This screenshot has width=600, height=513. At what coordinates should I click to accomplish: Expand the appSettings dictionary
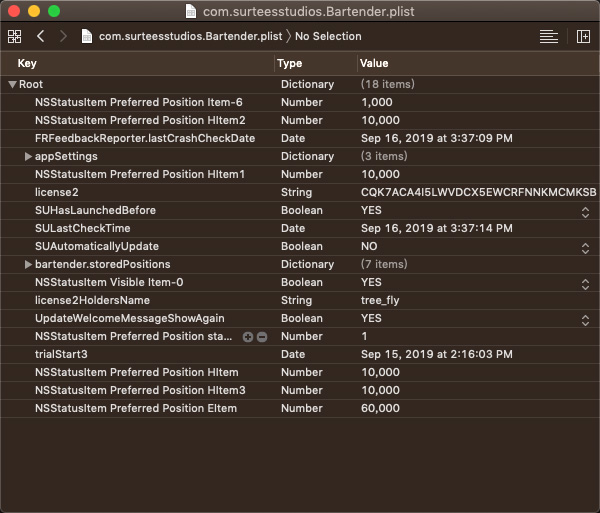pos(28,157)
